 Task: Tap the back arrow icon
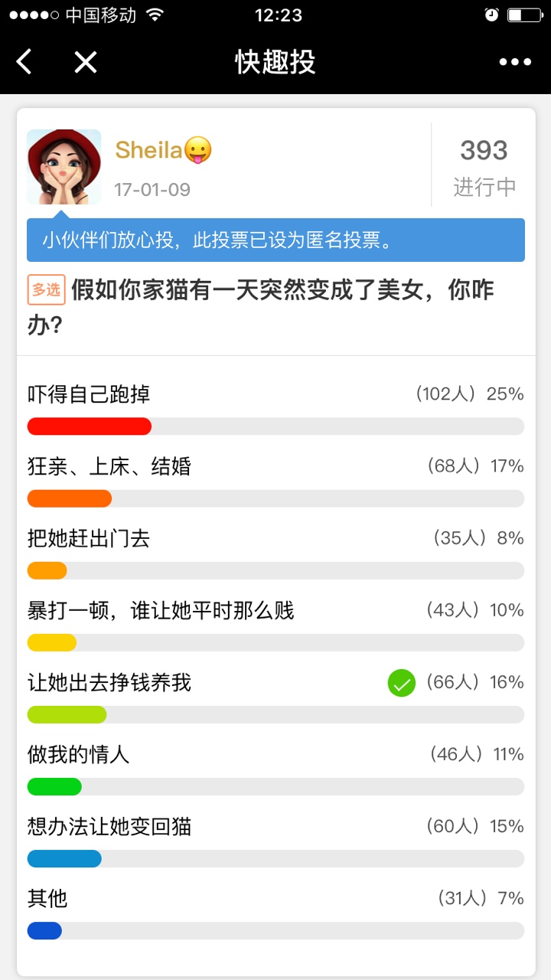(24, 62)
